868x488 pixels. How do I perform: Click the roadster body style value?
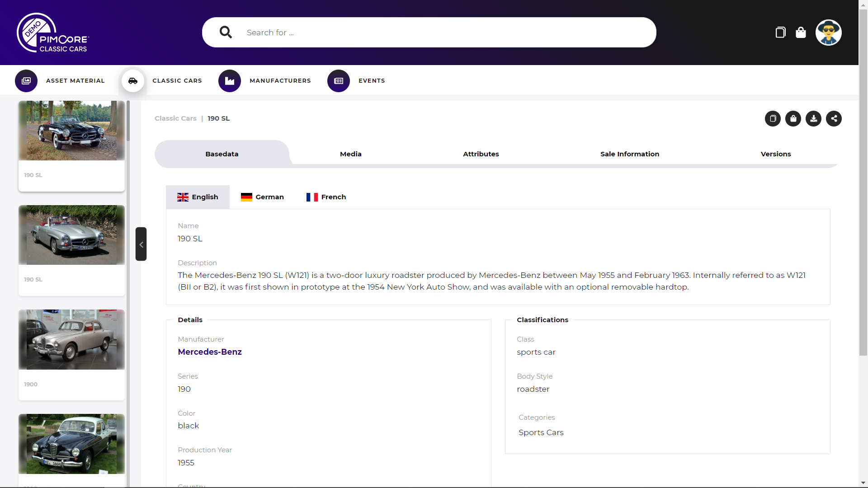click(533, 389)
